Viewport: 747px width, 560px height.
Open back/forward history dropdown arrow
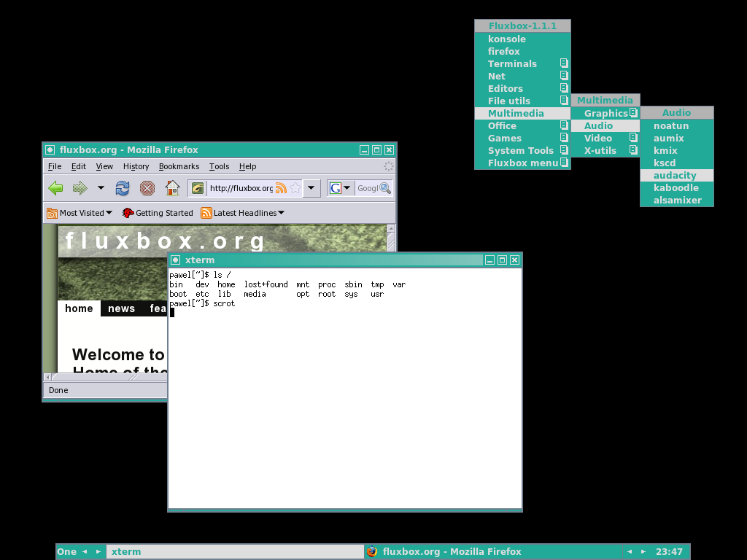click(101, 188)
